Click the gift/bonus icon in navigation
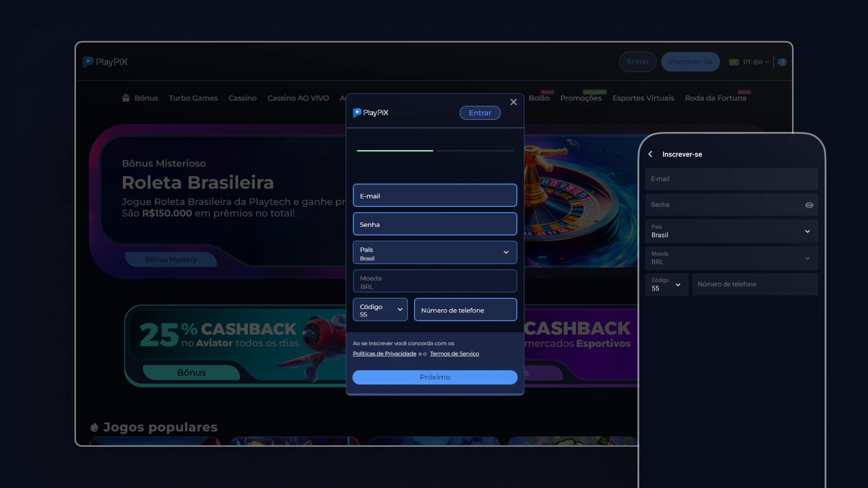The width and height of the screenshot is (868, 488). point(125,98)
